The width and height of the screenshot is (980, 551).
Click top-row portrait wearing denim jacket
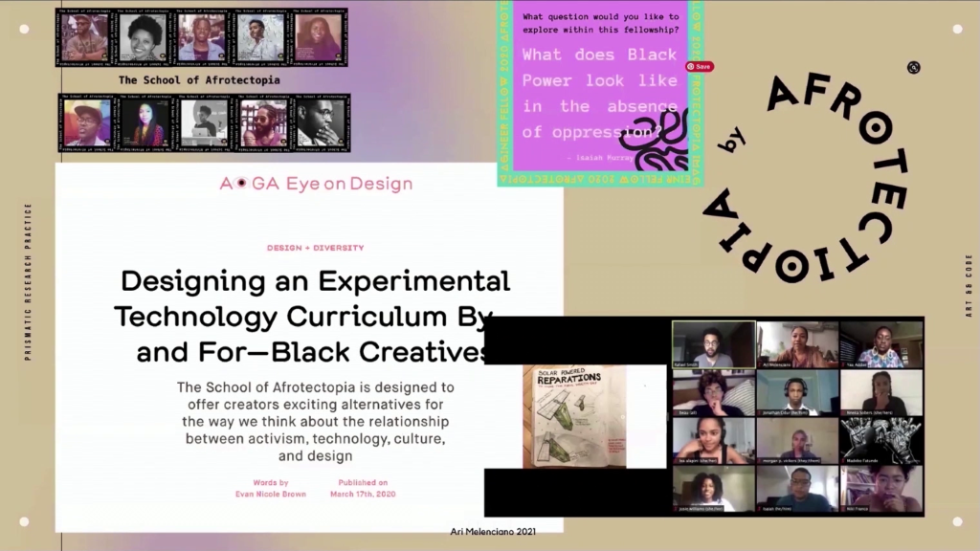[x=201, y=37]
